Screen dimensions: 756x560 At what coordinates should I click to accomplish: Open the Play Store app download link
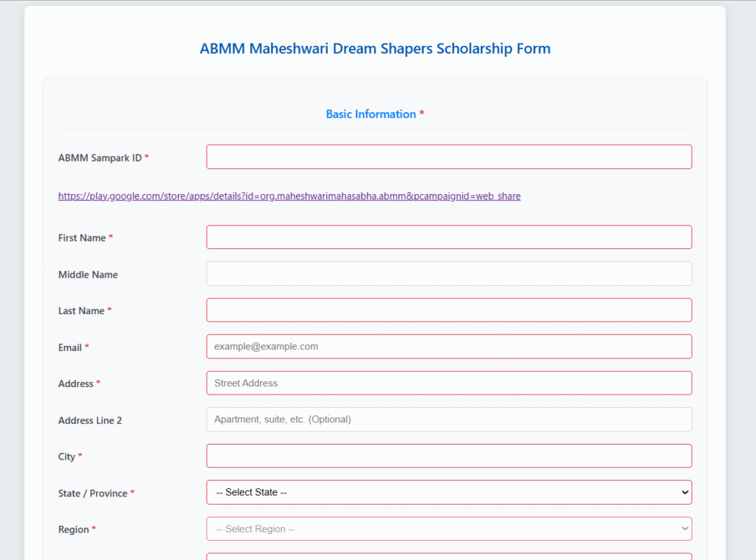(x=289, y=196)
